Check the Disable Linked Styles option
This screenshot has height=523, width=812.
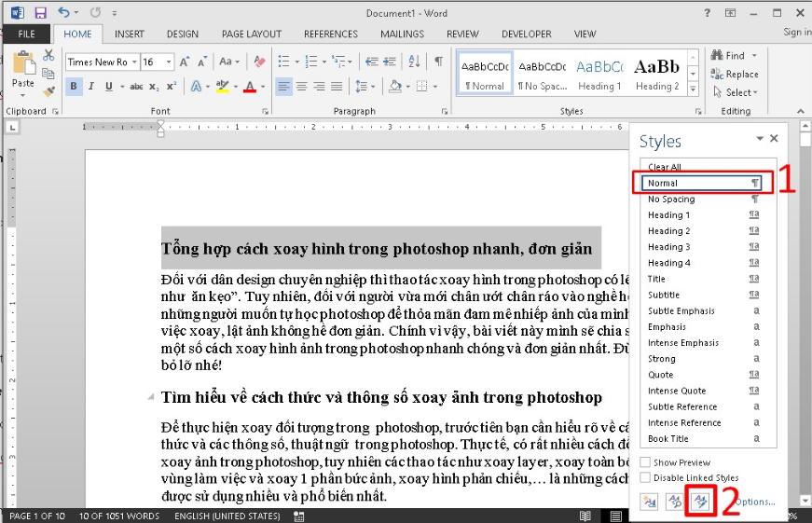click(646, 478)
